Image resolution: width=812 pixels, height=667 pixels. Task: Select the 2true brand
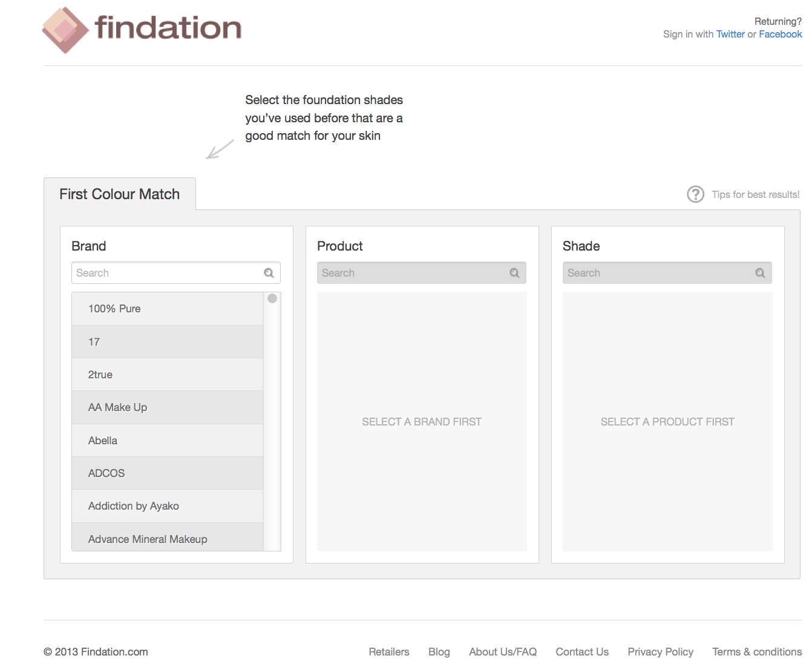click(168, 375)
